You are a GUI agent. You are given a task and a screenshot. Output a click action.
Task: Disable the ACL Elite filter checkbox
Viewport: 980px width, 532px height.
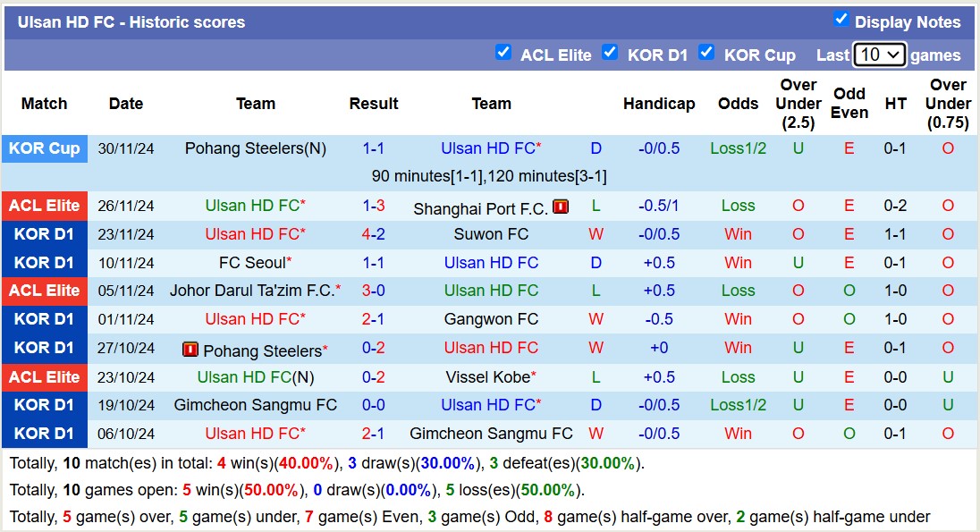pos(503,53)
